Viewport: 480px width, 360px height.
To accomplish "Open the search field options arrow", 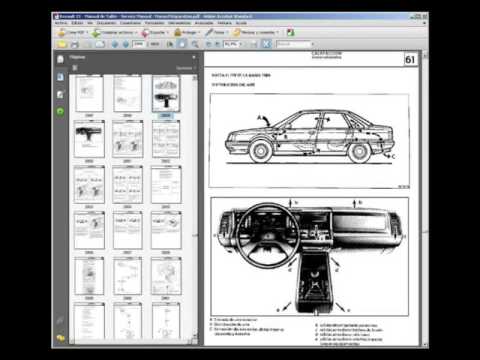I will [313, 44].
